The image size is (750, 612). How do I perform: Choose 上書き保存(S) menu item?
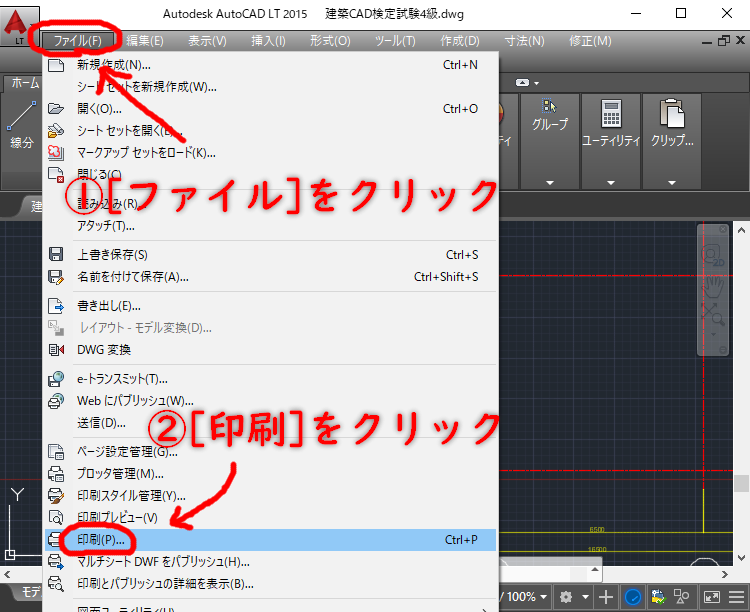(270, 255)
